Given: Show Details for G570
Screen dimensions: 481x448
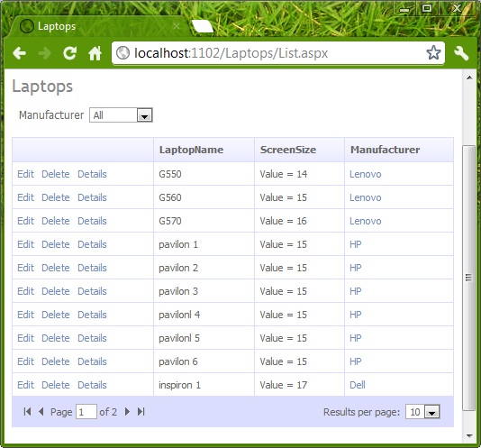Looking at the screenshot, I should pos(92,221).
